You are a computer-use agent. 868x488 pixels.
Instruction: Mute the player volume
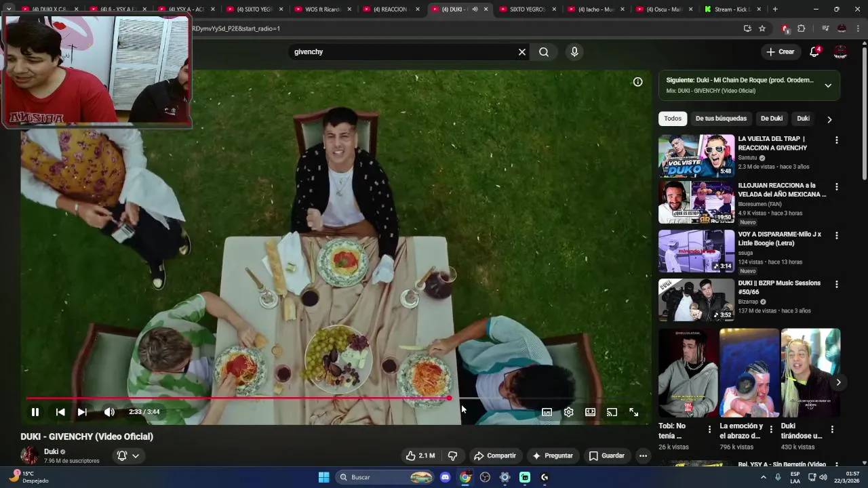coord(109,412)
